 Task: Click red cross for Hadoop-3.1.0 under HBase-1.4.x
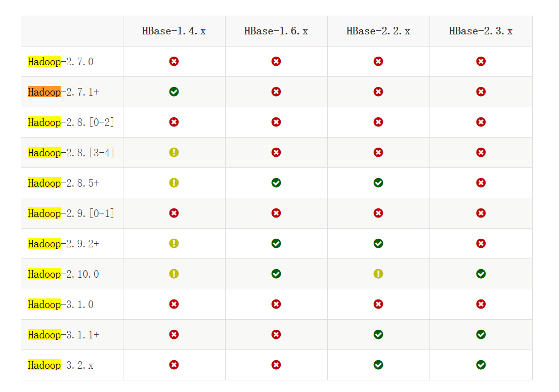[174, 304]
